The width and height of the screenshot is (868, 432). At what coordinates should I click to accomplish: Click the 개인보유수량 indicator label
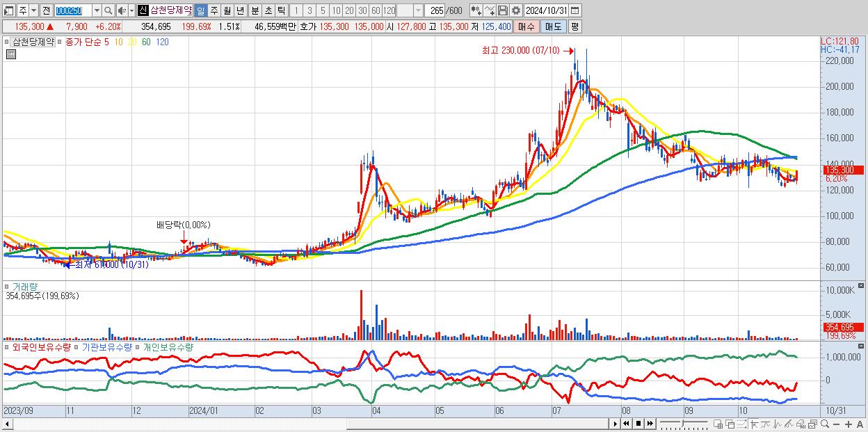(167, 346)
